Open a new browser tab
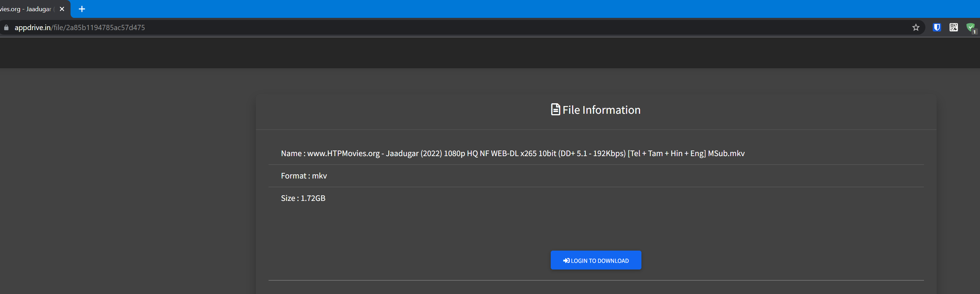Image resolution: width=980 pixels, height=294 pixels. [x=82, y=9]
